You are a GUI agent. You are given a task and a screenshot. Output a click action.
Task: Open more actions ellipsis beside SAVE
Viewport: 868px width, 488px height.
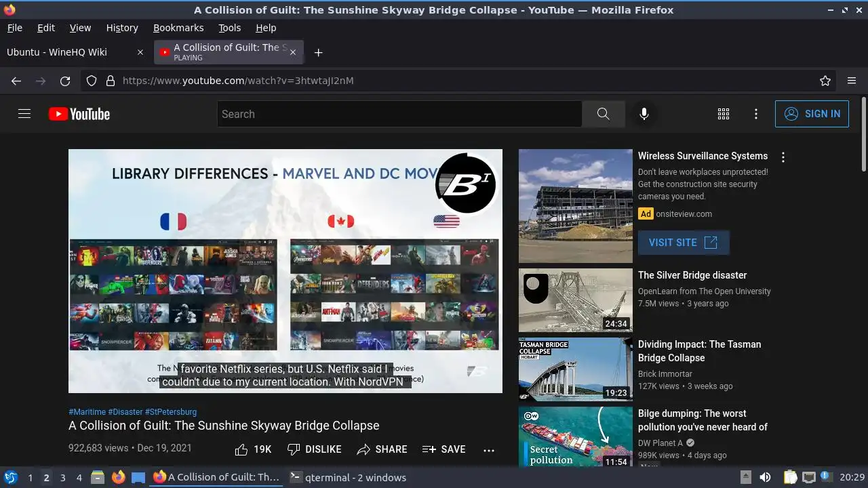click(489, 449)
